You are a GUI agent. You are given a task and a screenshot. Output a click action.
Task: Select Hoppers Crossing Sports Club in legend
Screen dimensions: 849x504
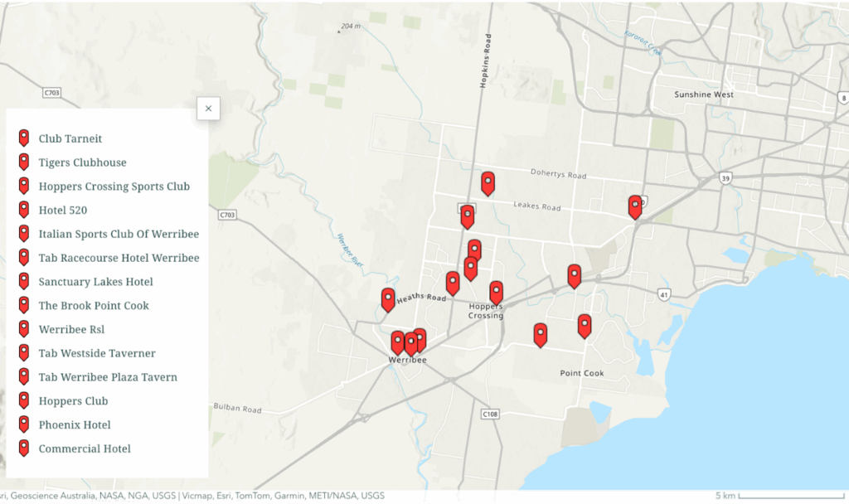pos(114,187)
